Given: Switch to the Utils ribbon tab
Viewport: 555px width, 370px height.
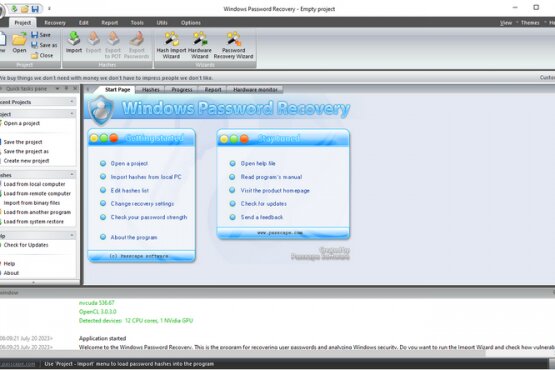Looking at the screenshot, I should coord(162,23).
